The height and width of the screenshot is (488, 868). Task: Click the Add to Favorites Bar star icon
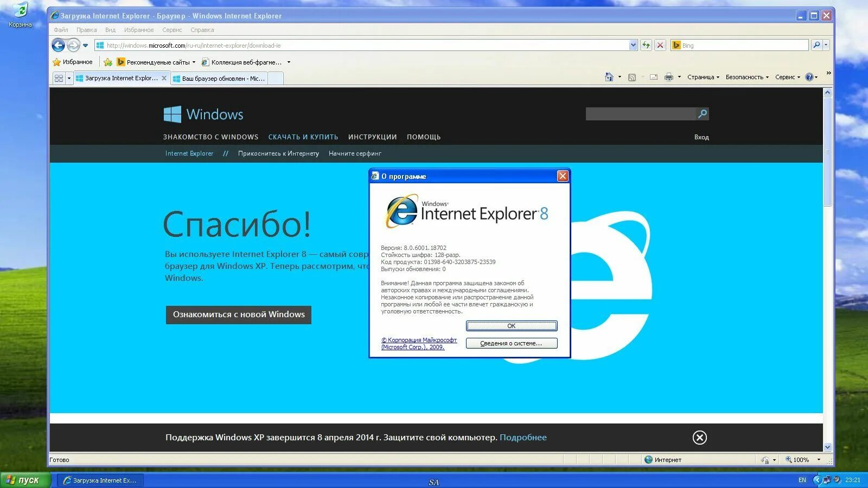click(108, 62)
